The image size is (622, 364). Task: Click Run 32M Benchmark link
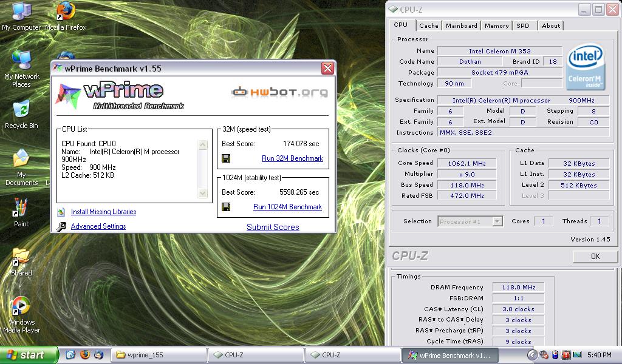292,158
